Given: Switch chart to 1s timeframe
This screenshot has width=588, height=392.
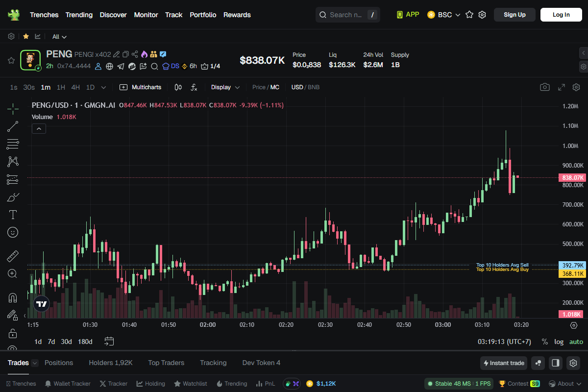Looking at the screenshot, I should [x=14, y=87].
